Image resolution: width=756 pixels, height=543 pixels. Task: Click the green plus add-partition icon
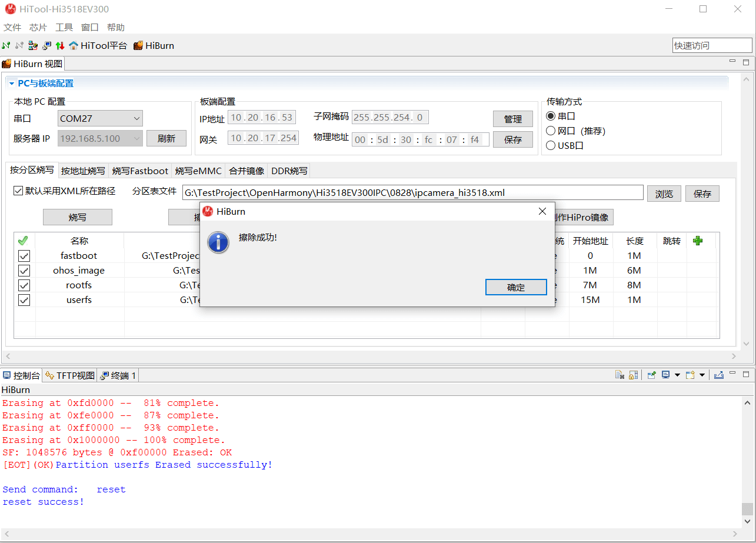pos(698,241)
